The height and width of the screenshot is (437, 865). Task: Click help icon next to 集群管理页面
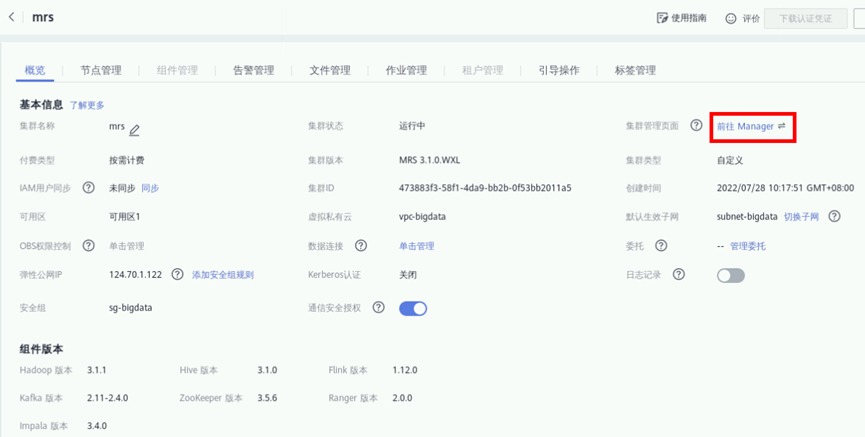pyautogui.click(x=696, y=126)
